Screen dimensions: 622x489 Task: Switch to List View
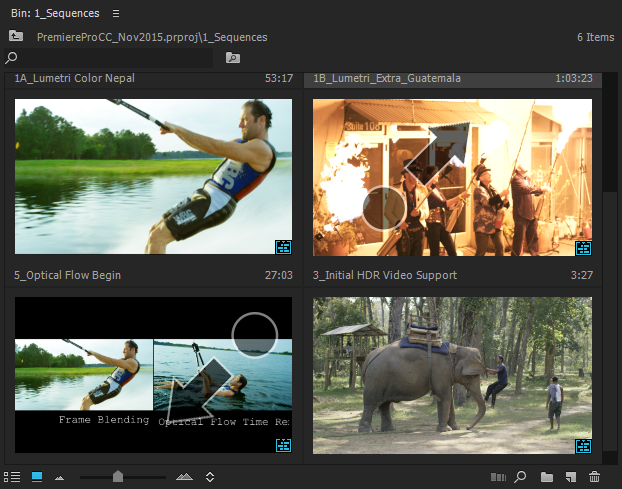[14, 478]
